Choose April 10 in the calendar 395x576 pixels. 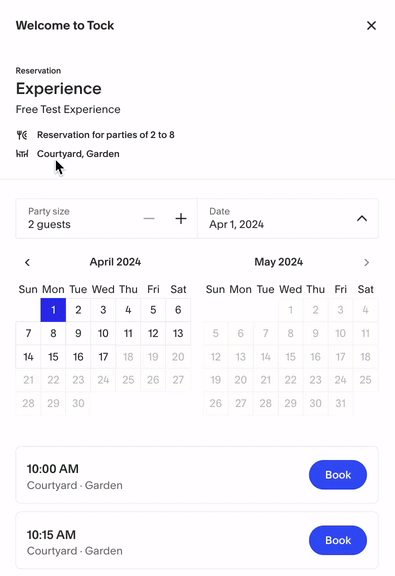103,333
